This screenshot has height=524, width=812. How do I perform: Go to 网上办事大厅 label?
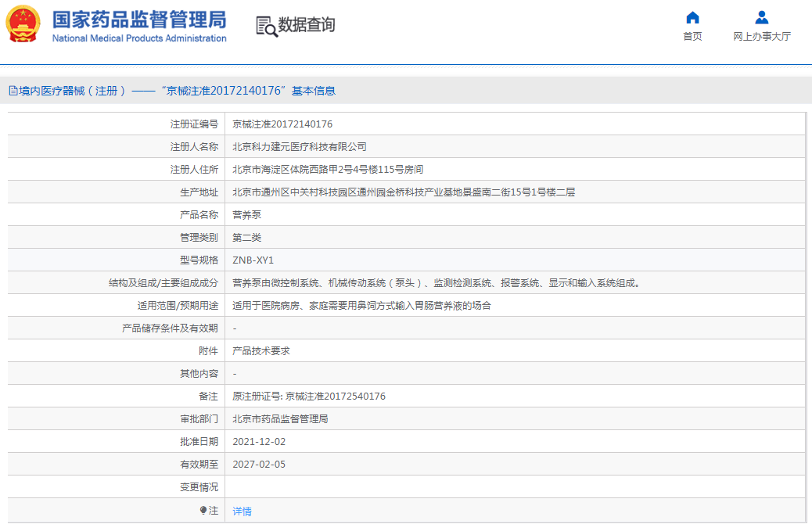click(x=761, y=37)
